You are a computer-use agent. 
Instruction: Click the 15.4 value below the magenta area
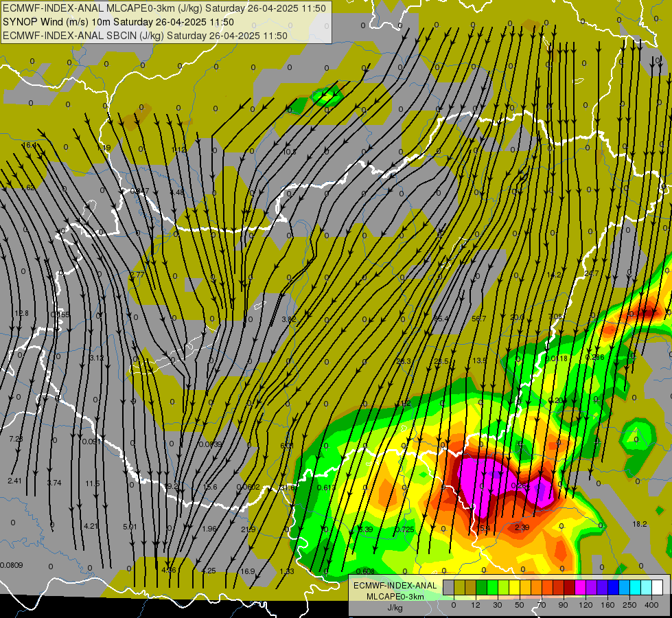(x=483, y=528)
